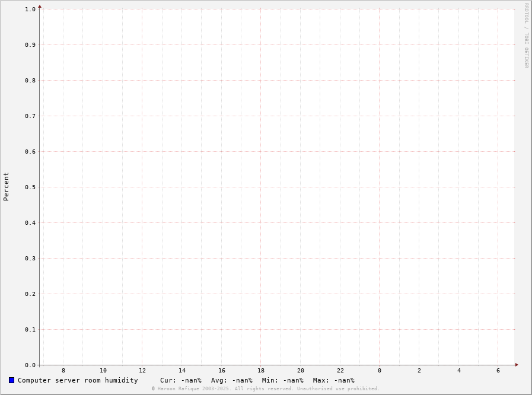Click the 'Max: -nan%' value
The image size is (532, 395).
[333, 380]
